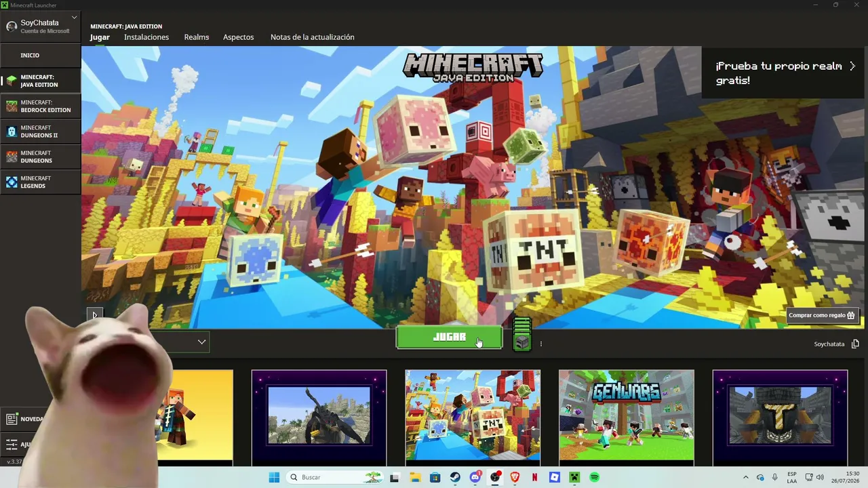Launch the game with the JUGAR button

click(x=450, y=338)
